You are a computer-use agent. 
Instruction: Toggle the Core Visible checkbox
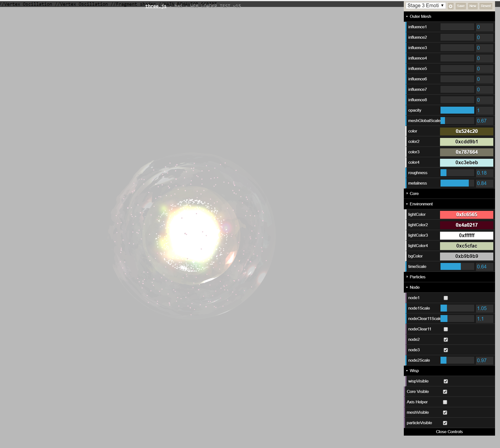pos(445,392)
